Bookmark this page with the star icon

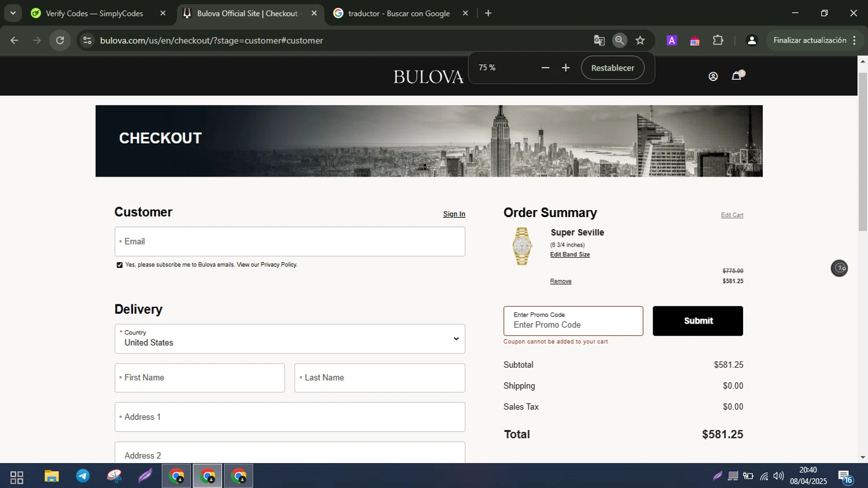(640, 41)
